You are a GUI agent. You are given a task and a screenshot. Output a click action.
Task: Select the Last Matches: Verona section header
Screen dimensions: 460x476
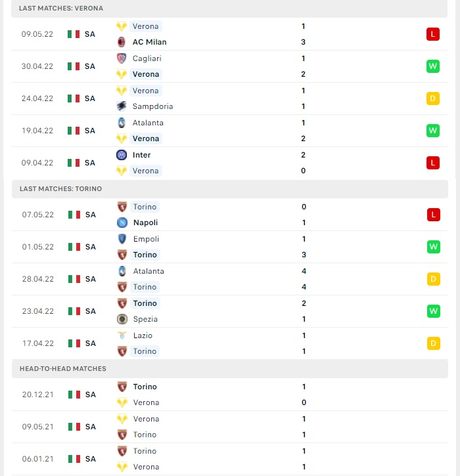pos(229,9)
